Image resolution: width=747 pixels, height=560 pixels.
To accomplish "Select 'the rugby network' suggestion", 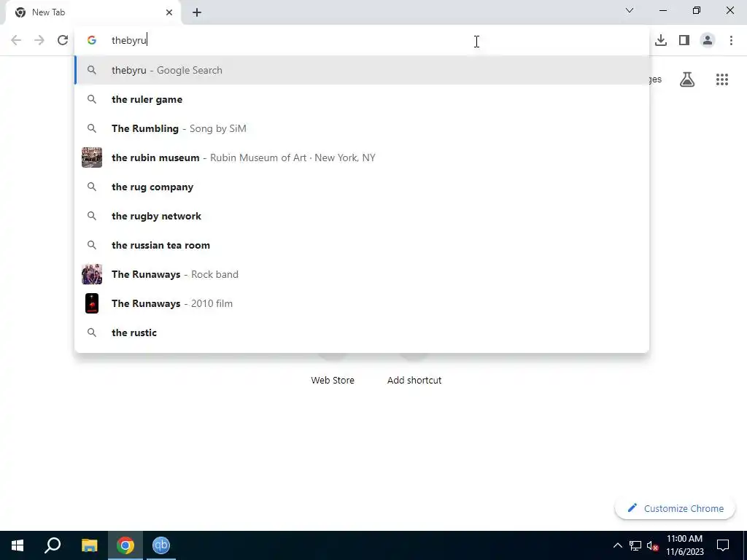I will pos(362,216).
